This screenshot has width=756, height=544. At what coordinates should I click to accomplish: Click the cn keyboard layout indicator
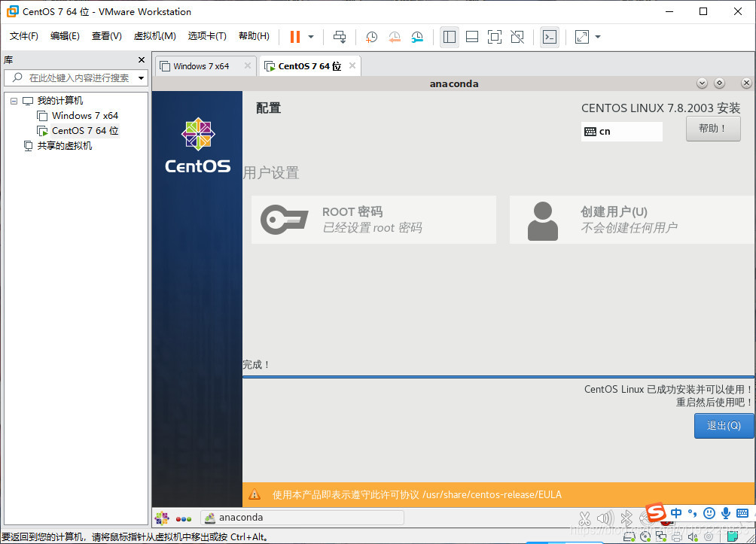point(621,132)
